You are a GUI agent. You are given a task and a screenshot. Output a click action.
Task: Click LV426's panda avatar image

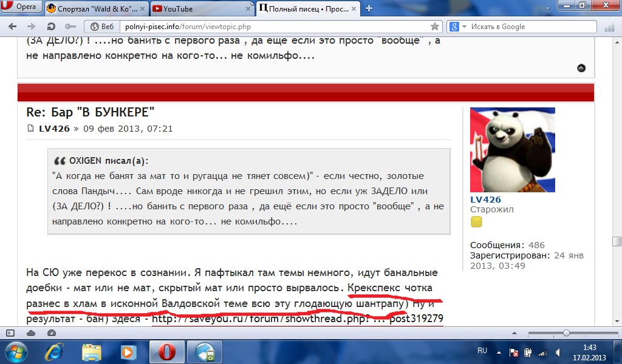tap(513, 150)
